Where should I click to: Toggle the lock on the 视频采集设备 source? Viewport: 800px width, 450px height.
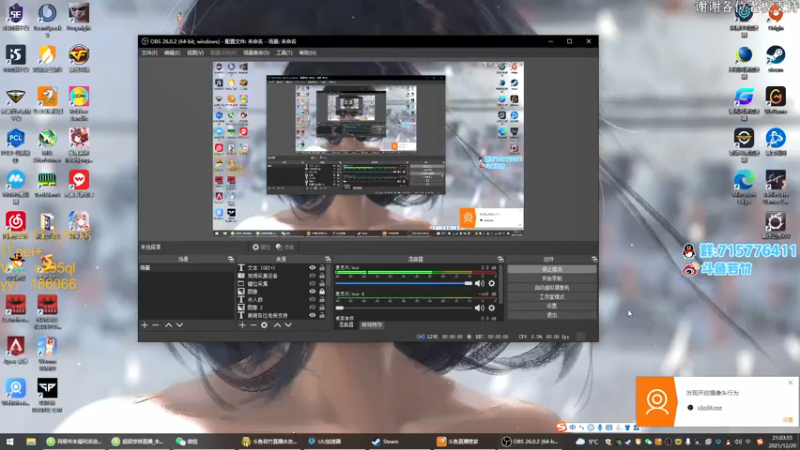tap(322, 276)
